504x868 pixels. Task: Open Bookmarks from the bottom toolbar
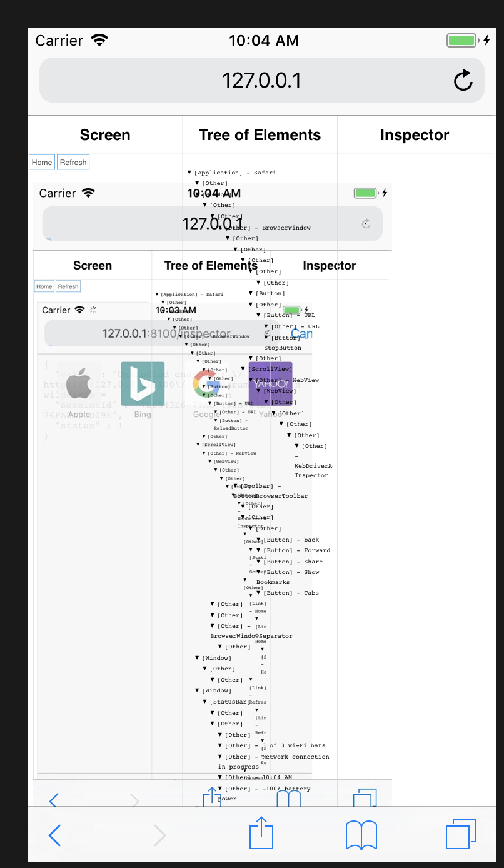pos(361,833)
